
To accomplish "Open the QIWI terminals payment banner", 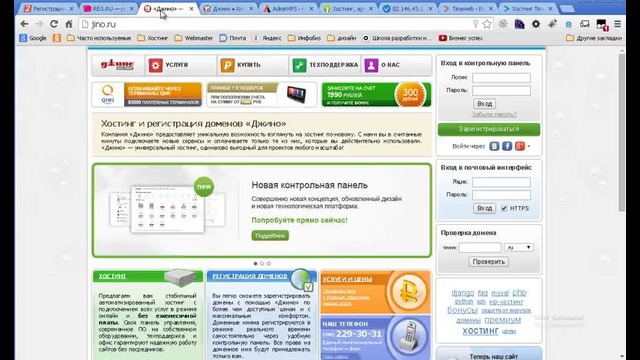I will pyautogui.click(x=147, y=95).
